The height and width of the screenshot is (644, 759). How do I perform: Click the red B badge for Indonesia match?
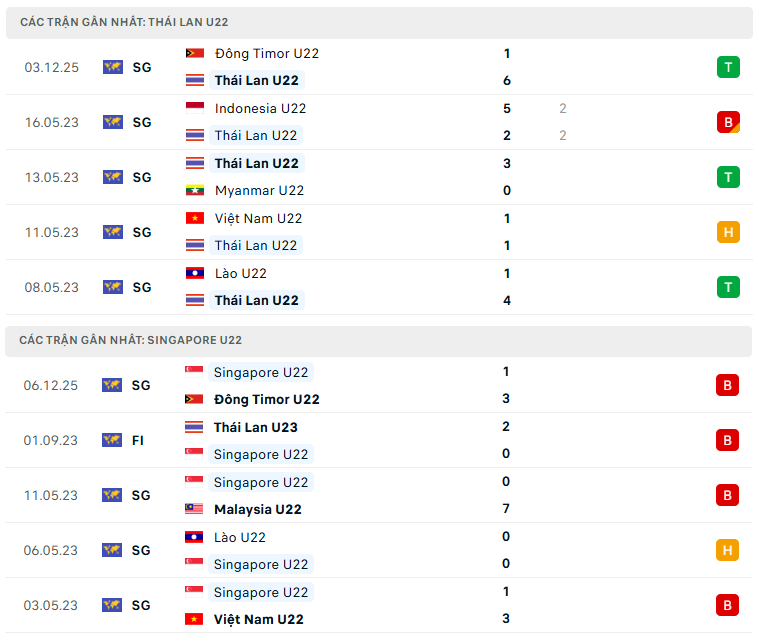[x=728, y=122]
